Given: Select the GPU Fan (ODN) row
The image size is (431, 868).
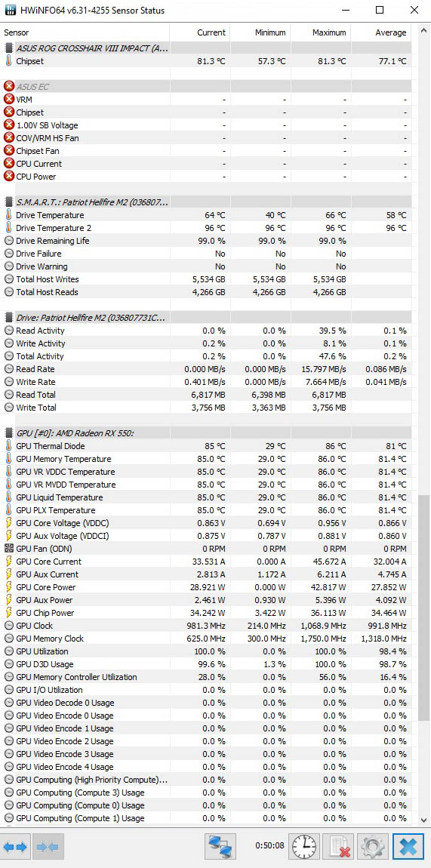Looking at the screenshot, I should [206, 549].
